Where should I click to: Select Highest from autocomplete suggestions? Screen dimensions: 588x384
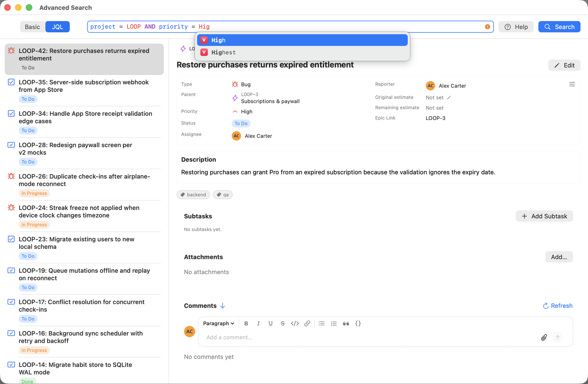click(302, 52)
